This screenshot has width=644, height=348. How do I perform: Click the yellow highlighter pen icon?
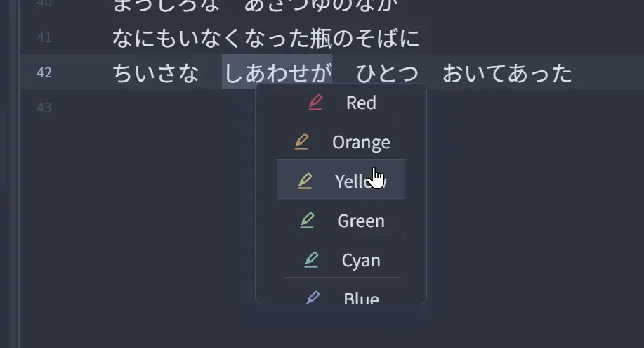(305, 181)
